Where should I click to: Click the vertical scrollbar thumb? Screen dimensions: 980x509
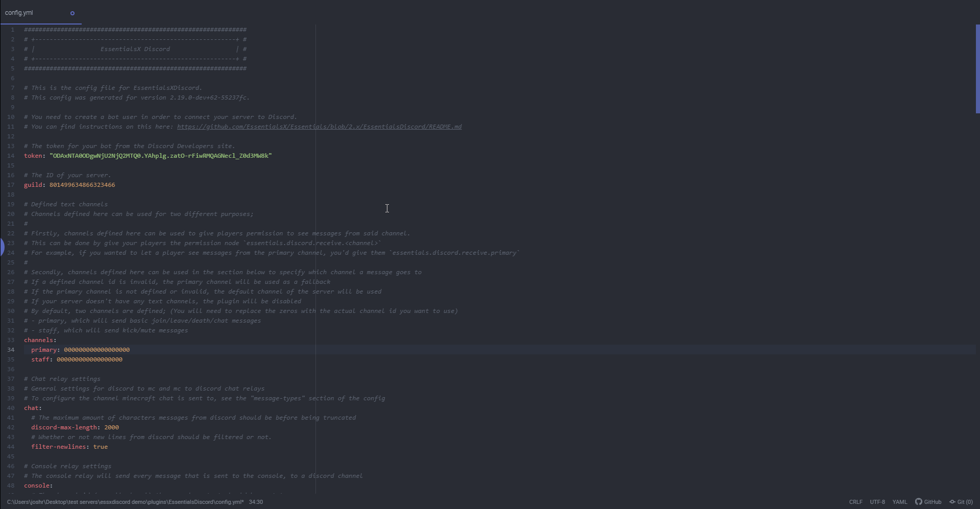pyautogui.click(x=977, y=69)
